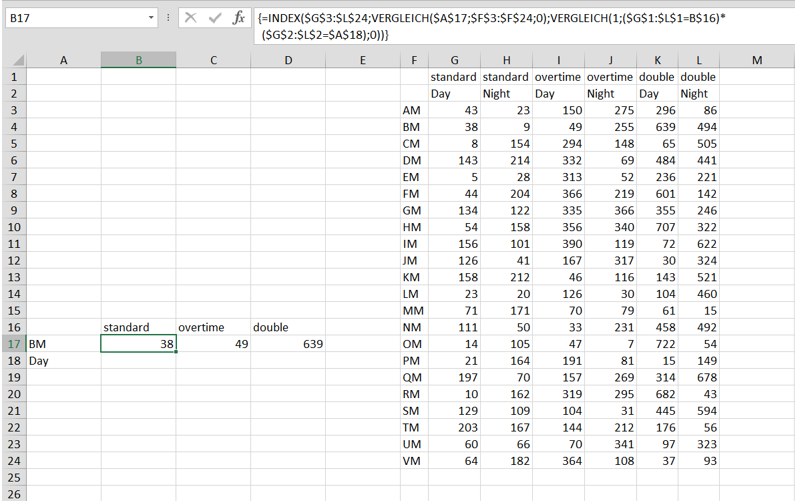Image resolution: width=795 pixels, height=501 pixels.
Task: Click cell L1 double header
Action: pos(699,77)
